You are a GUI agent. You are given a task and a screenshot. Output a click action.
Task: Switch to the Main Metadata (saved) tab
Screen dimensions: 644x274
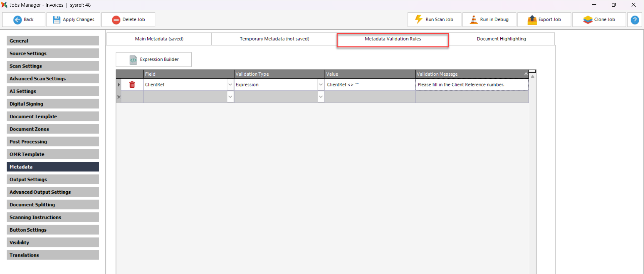pyautogui.click(x=159, y=39)
